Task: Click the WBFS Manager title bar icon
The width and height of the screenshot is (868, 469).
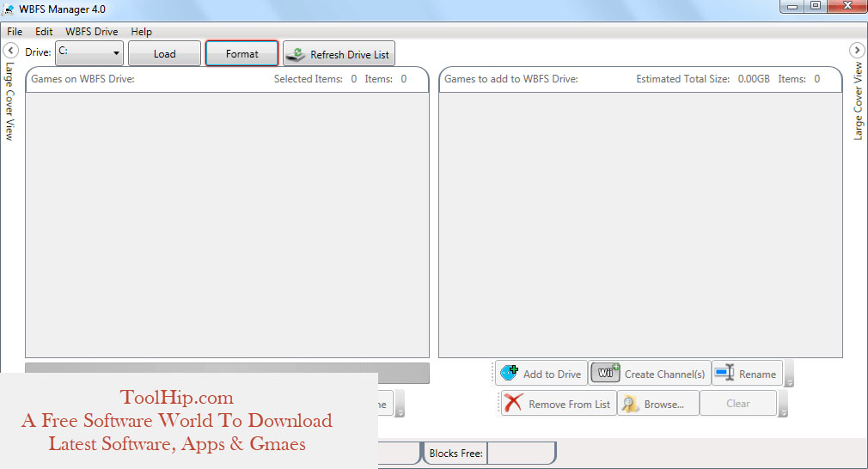Action: pos(9,9)
